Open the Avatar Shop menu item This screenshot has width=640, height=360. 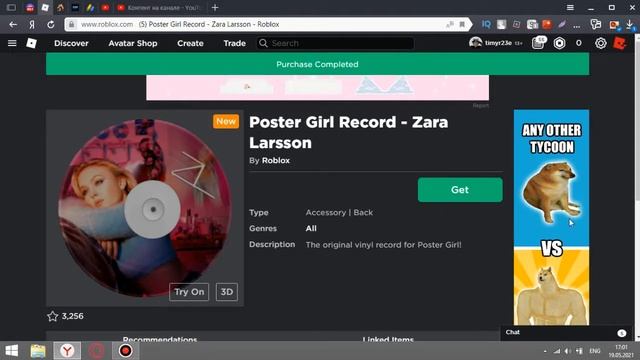point(133,43)
